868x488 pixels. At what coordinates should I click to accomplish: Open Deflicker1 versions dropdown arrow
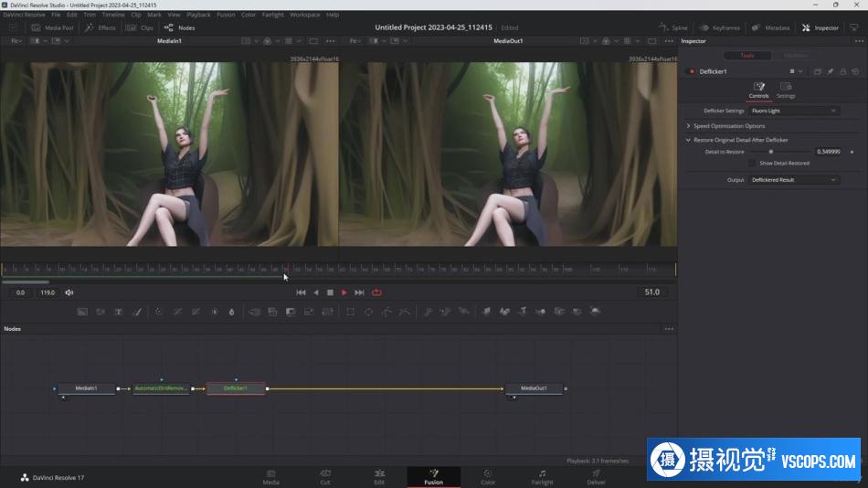800,71
